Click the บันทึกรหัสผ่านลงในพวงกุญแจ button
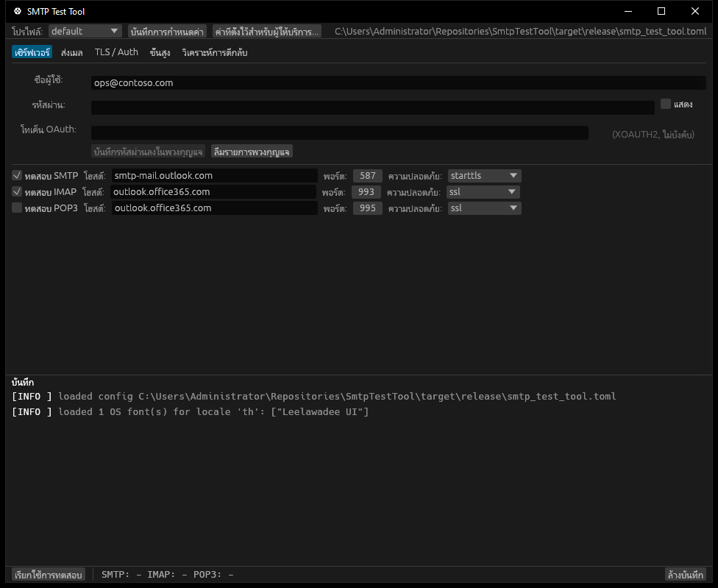 click(x=148, y=152)
